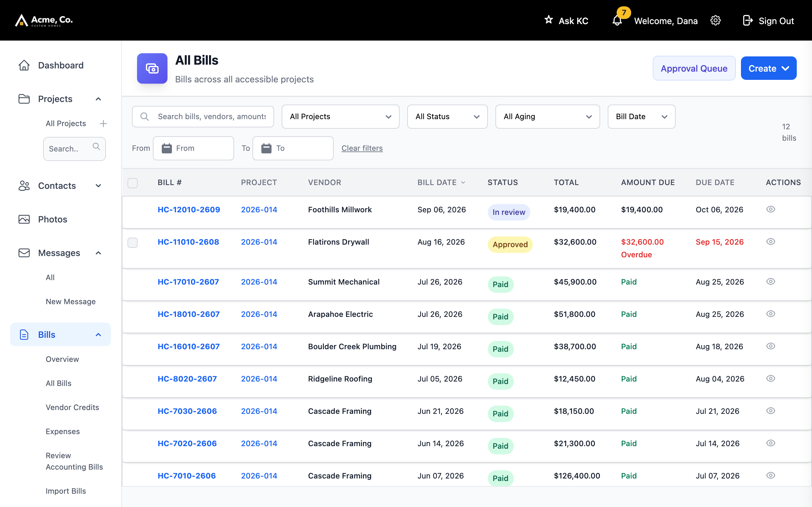Click the Sign Out icon
The height and width of the screenshot is (507, 812).
[x=747, y=21]
